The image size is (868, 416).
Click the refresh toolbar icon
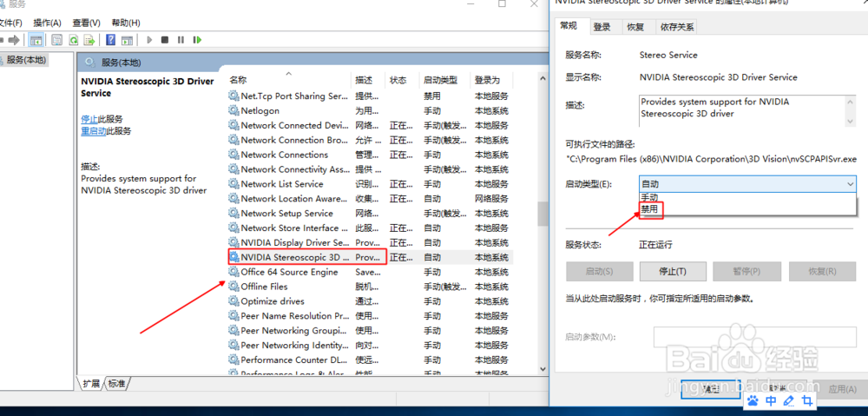point(73,40)
